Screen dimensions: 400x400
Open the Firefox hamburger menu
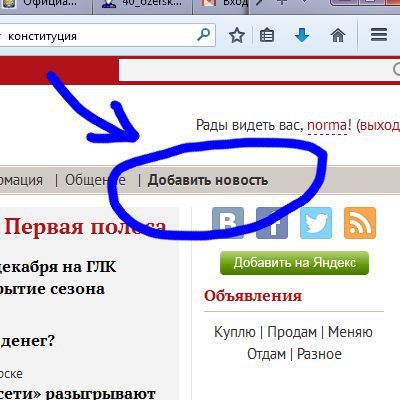tap(379, 35)
